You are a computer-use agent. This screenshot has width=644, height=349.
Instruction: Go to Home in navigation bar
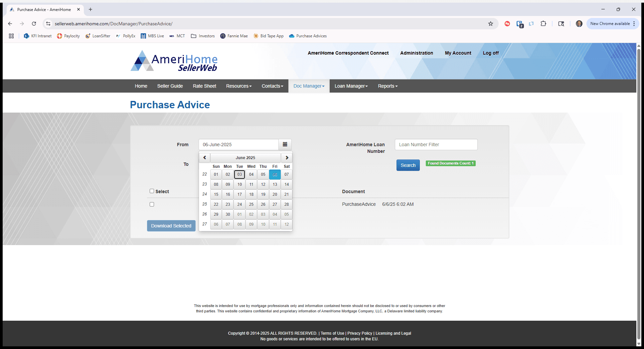pyautogui.click(x=141, y=86)
